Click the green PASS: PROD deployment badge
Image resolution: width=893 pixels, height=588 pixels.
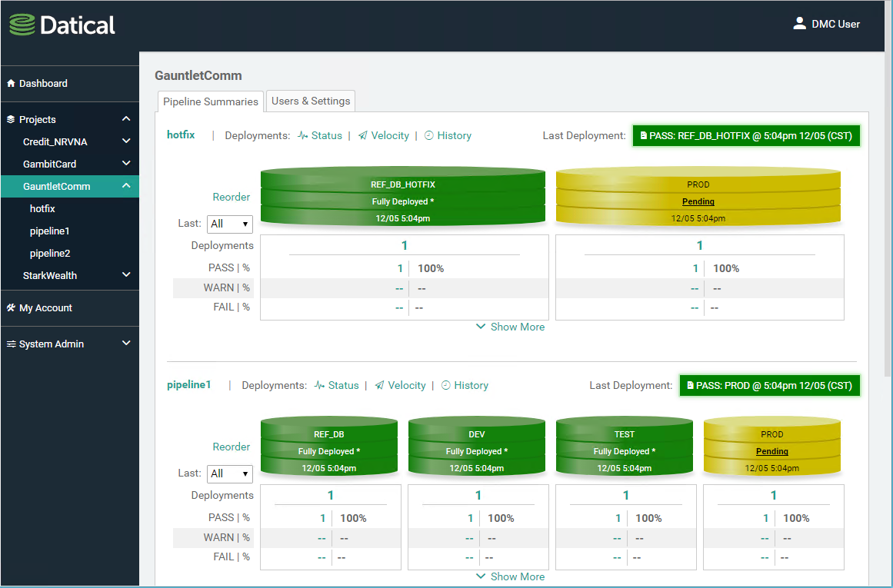pyautogui.click(x=769, y=386)
